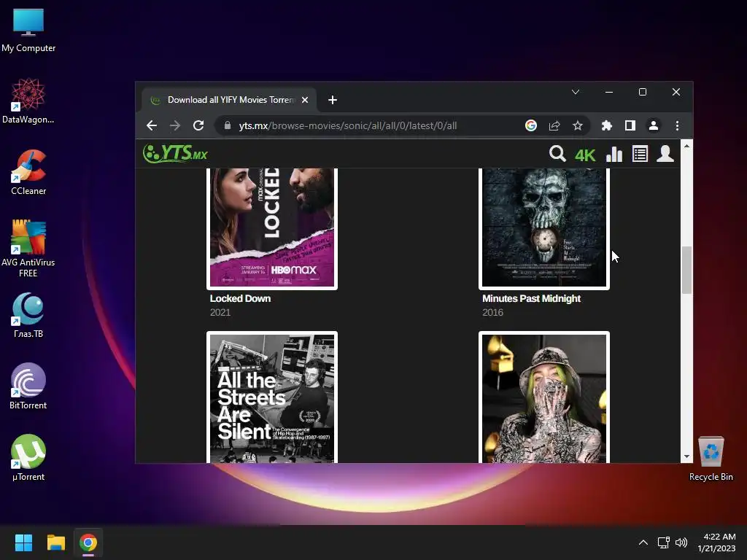Open the 4K movies link

point(585,155)
